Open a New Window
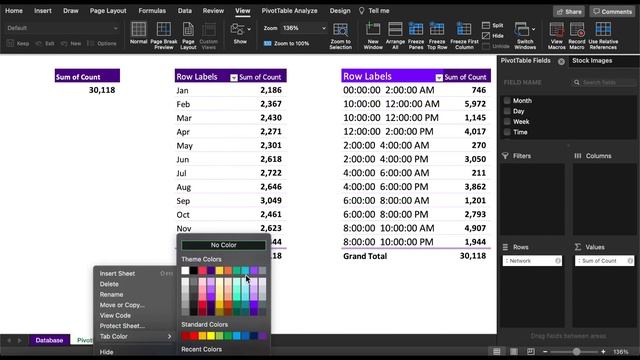The height and width of the screenshot is (360, 640). 373,36
